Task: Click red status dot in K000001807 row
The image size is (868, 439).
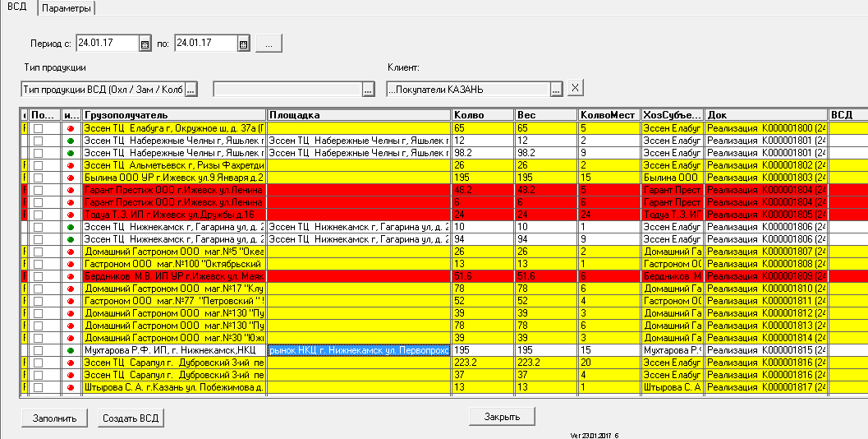Action: (x=70, y=252)
